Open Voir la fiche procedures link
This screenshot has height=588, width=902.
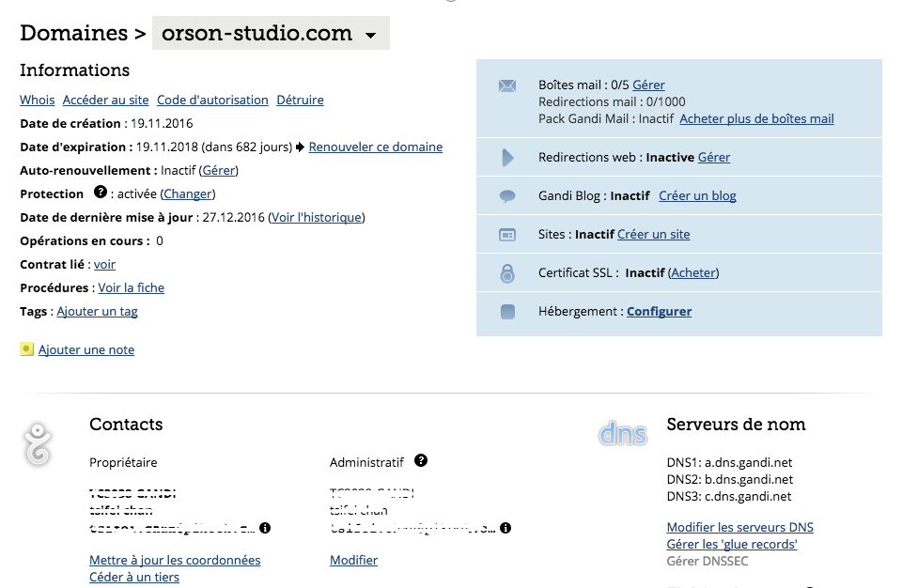point(132,288)
